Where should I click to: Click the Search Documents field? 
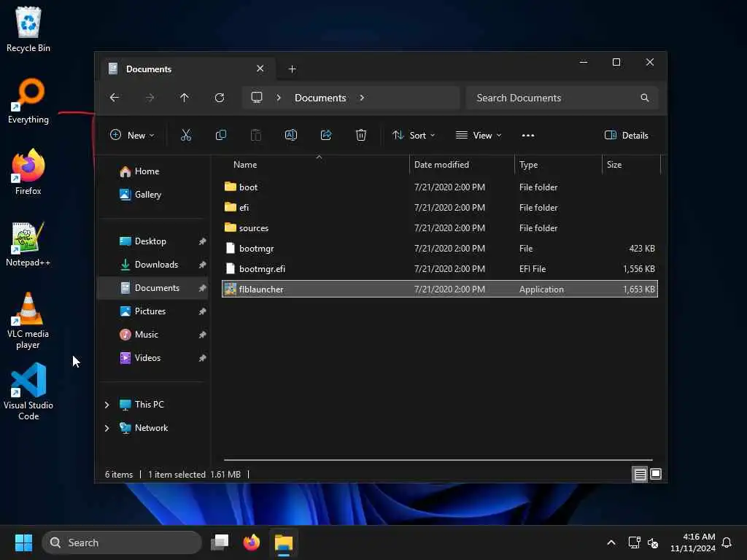562,98
